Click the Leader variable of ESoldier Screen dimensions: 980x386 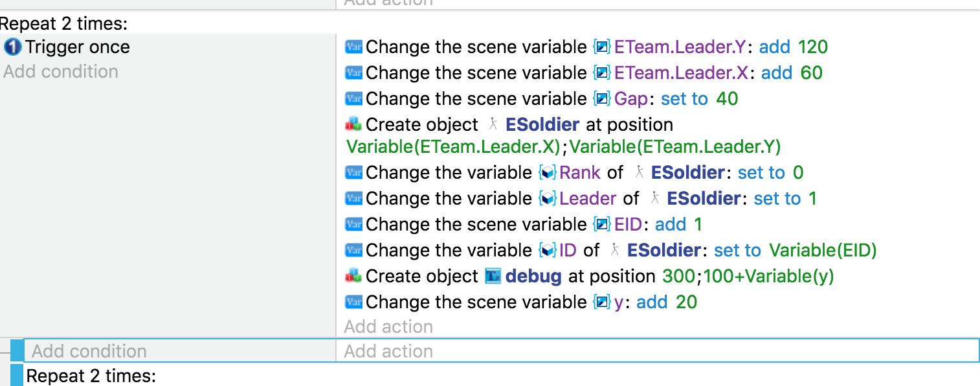point(587,198)
